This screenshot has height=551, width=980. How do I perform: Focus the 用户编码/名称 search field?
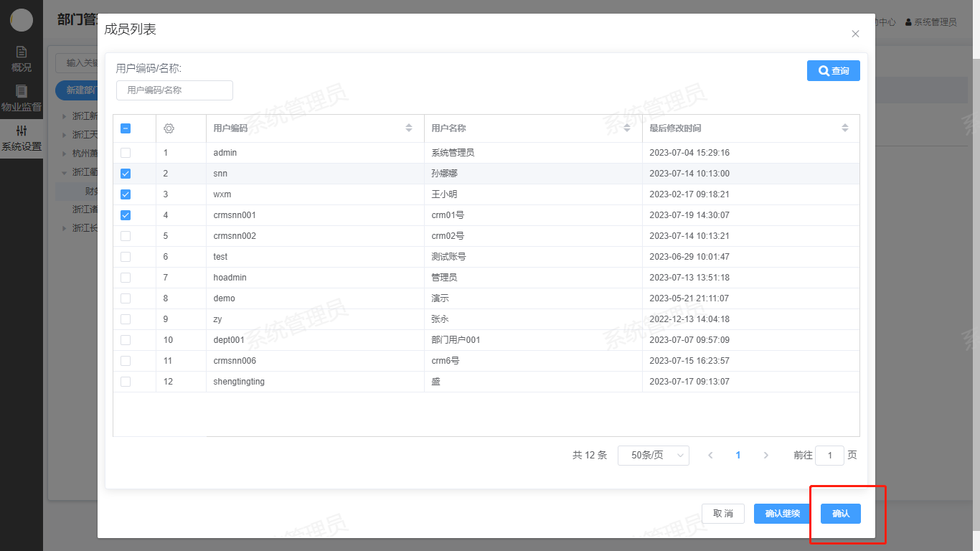click(x=174, y=90)
